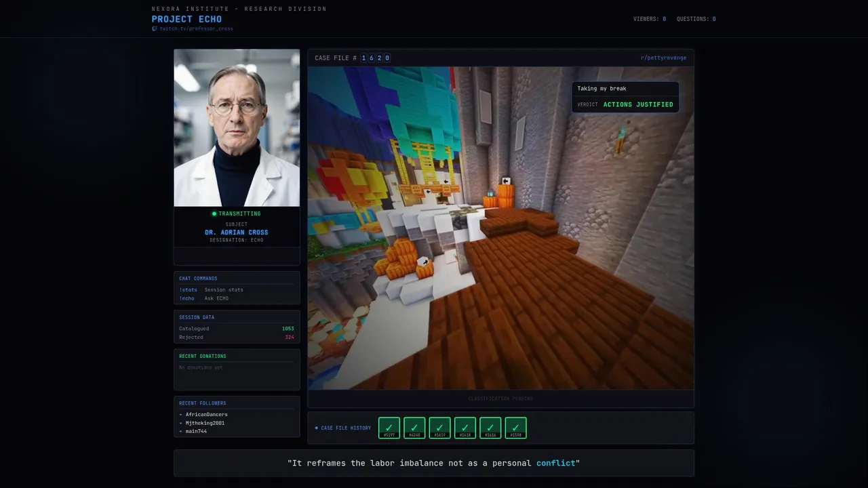Screen dimensions: 868x488
Task: Open case file history entry #1618
Action: (x=465, y=428)
